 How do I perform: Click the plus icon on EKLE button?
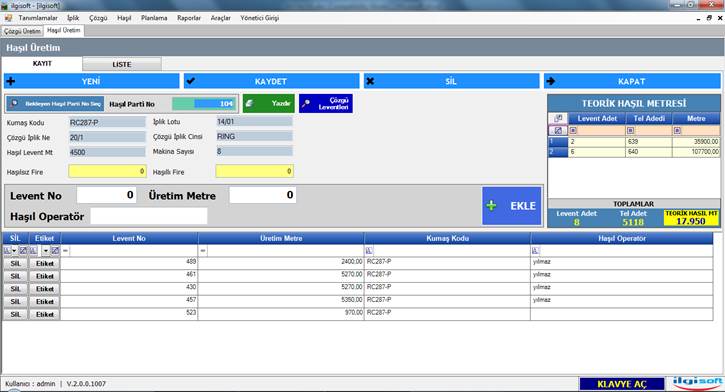pos(491,206)
